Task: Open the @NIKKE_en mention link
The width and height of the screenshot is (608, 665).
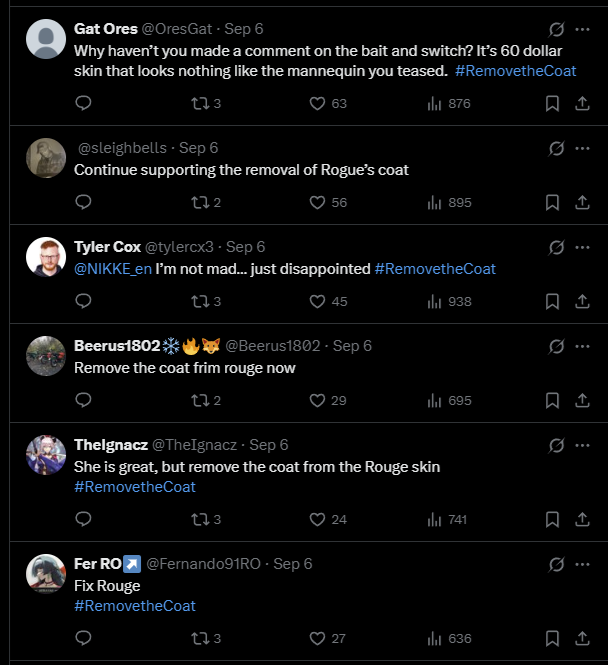Action: [112, 268]
